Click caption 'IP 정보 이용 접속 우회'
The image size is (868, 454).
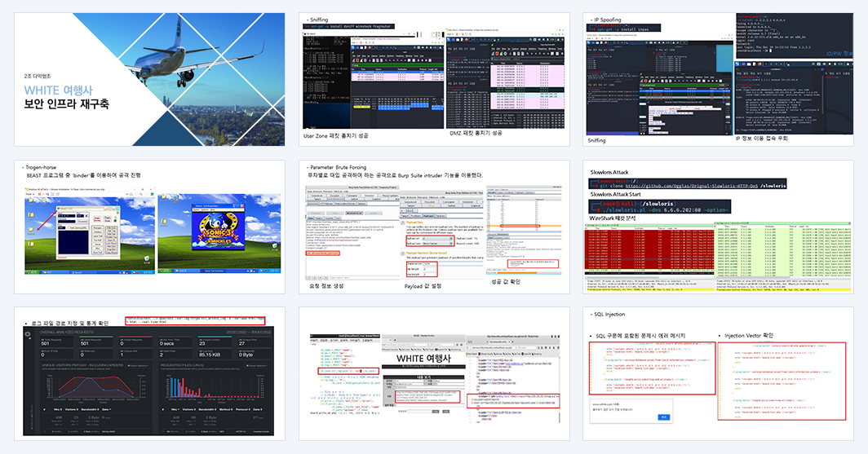point(761,139)
